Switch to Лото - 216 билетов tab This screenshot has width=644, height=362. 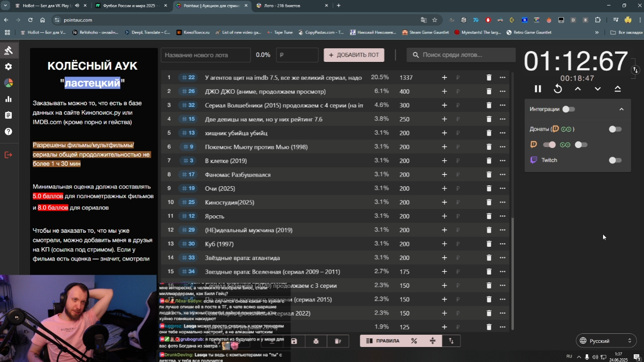(291, 5)
